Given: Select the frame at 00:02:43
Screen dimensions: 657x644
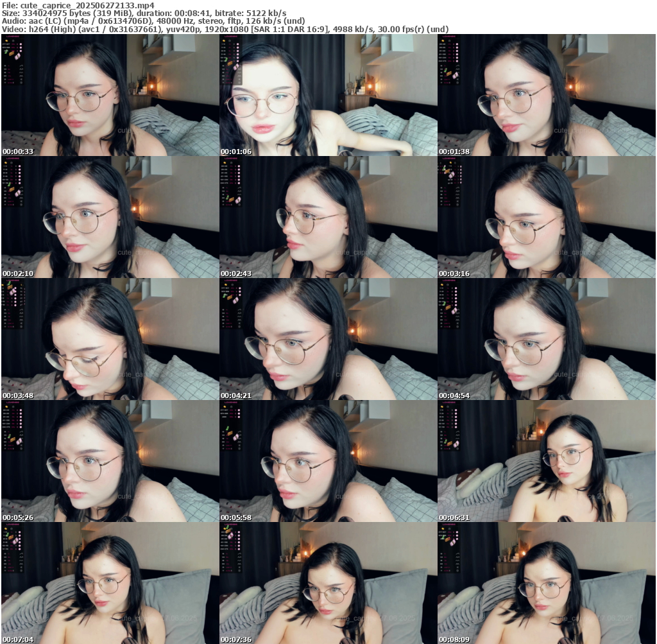Looking at the screenshot, I should (x=328, y=217).
